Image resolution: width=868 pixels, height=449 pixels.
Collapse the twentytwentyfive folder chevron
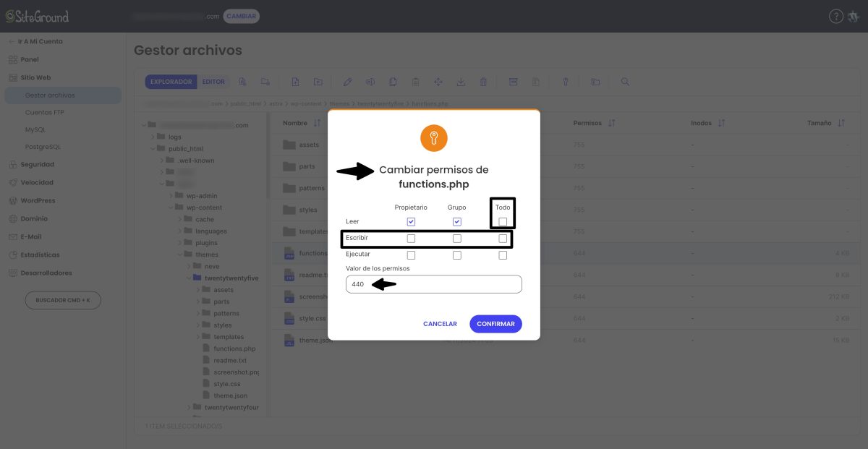[x=189, y=278]
